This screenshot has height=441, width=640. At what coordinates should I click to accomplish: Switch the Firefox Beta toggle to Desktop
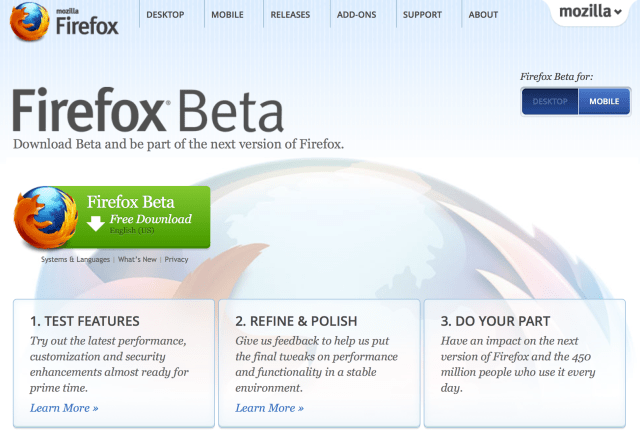pyautogui.click(x=549, y=101)
